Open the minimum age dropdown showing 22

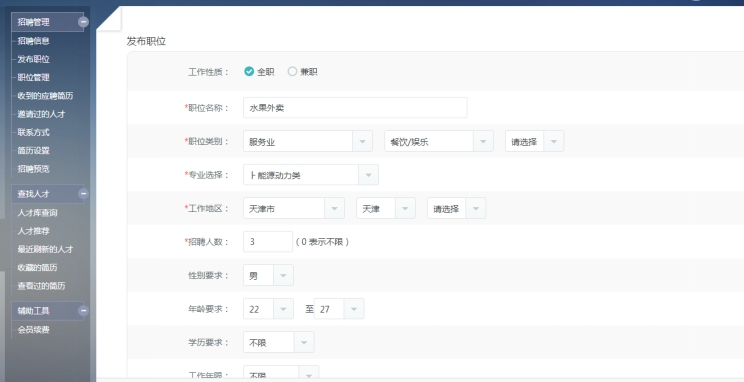(x=268, y=309)
